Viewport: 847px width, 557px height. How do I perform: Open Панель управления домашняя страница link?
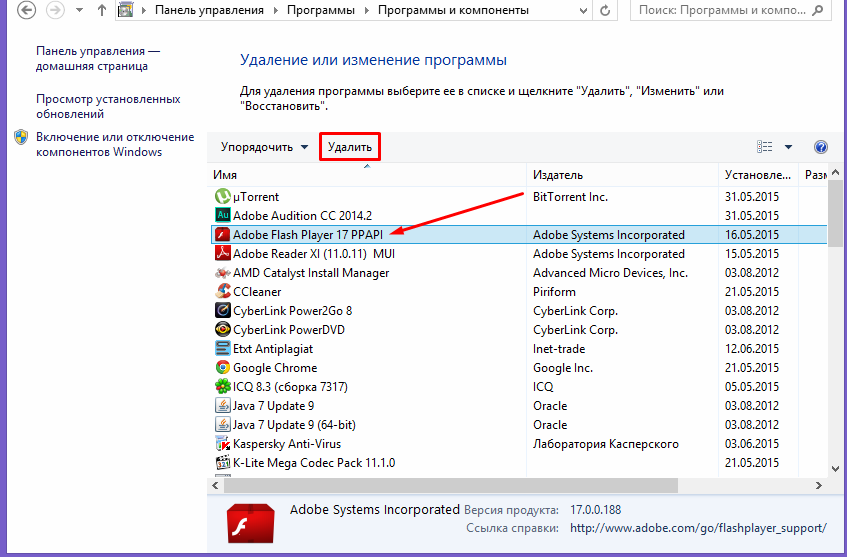point(98,58)
